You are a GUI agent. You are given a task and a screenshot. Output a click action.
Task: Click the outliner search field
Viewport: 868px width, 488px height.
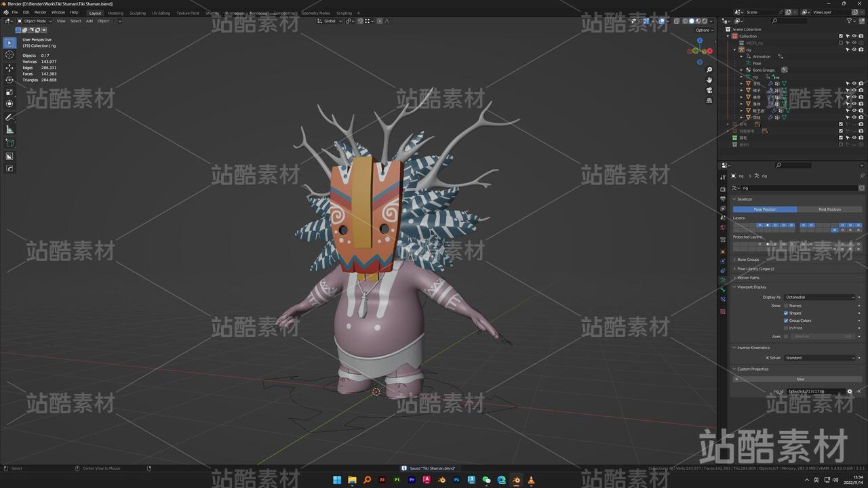[790, 21]
